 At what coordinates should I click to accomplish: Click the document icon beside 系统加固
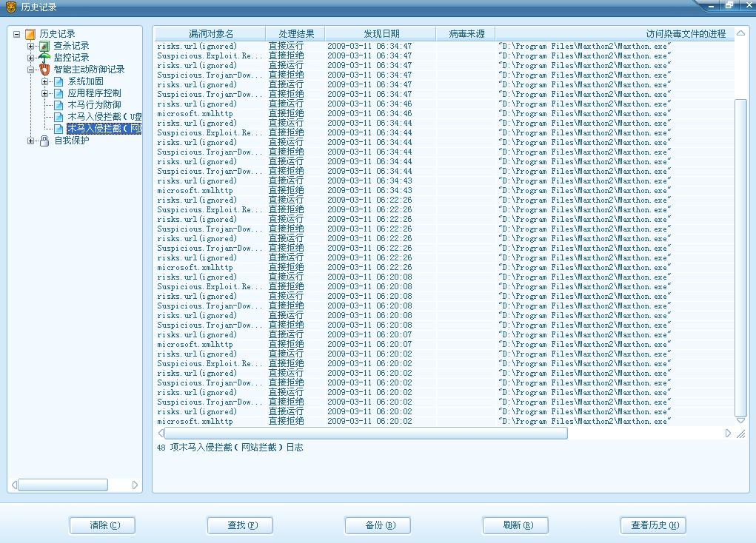pos(58,81)
